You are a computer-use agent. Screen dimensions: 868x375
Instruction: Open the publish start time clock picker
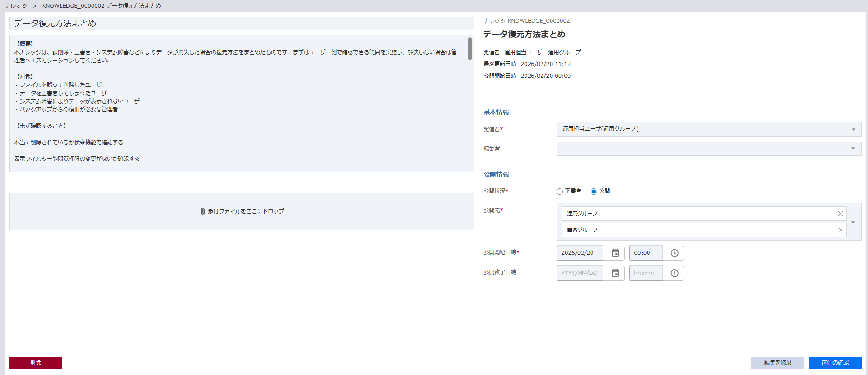tap(674, 253)
